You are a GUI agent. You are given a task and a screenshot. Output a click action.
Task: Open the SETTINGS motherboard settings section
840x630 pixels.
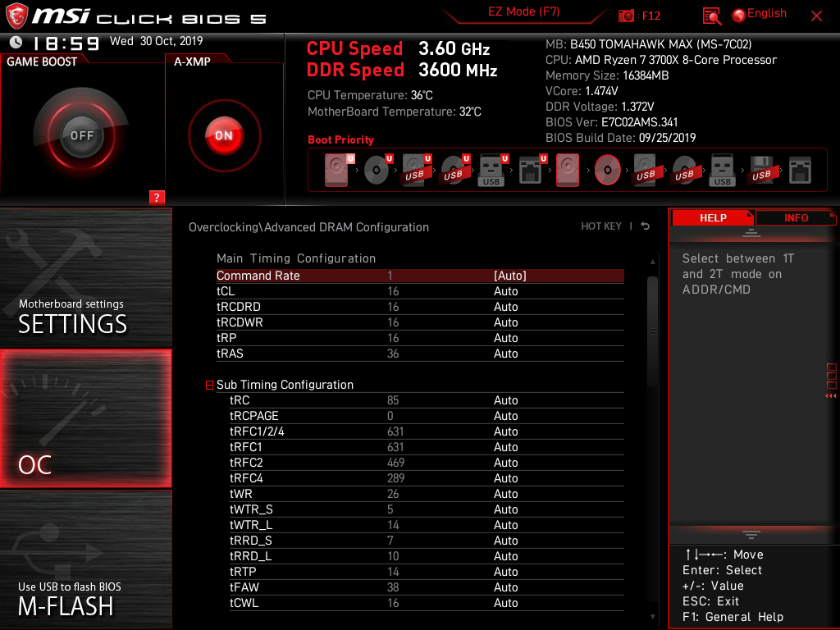click(x=85, y=277)
